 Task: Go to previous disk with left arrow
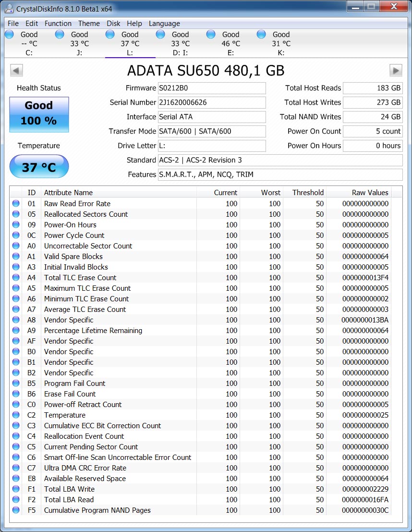click(16, 71)
